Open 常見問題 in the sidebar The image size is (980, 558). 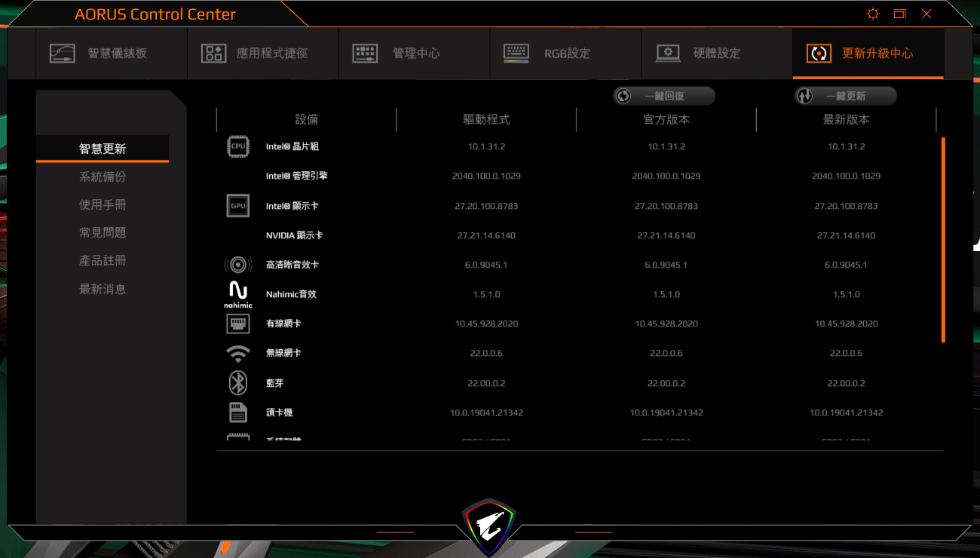pyautogui.click(x=103, y=233)
